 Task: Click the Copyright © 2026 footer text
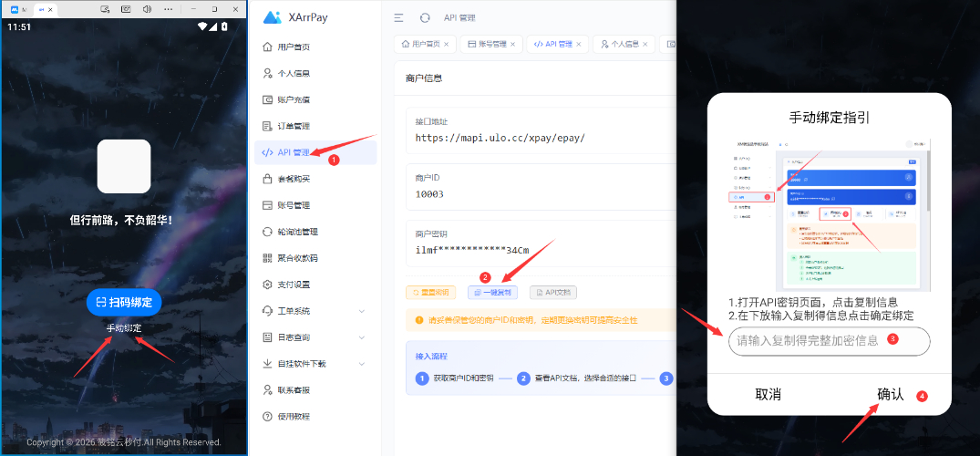[124, 442]
